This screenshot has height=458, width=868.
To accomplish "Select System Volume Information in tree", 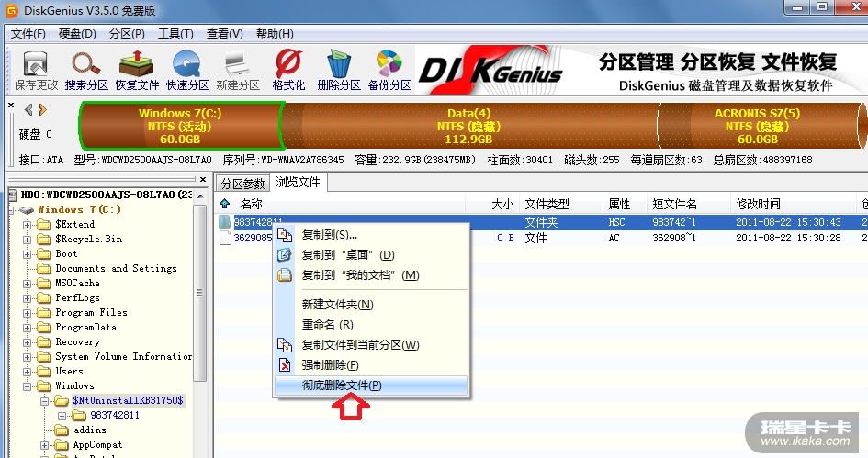I will tap(123, 357).
